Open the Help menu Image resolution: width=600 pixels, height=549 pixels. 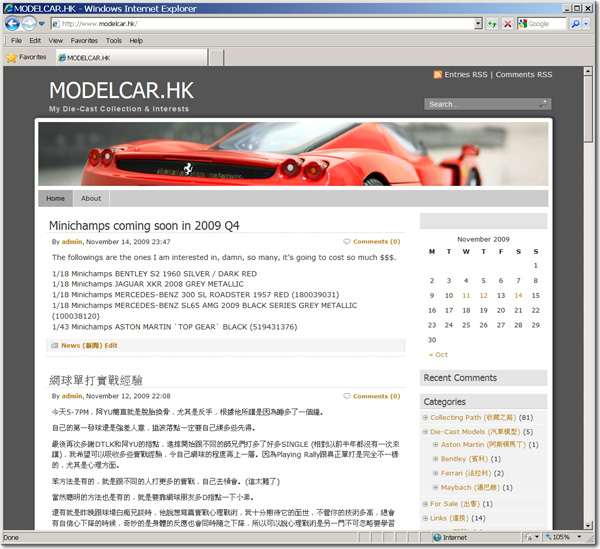tap(136, 41)
